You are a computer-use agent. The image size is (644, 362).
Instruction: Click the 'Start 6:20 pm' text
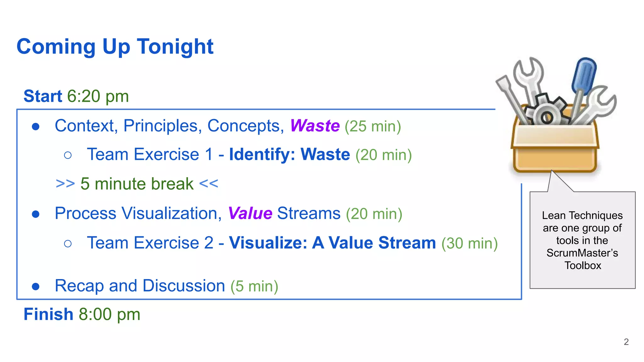pos(76,96)
